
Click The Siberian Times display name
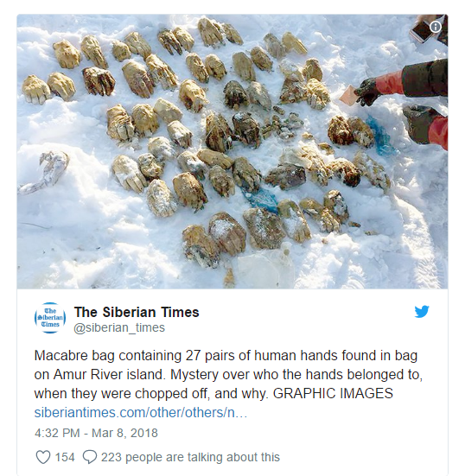click(x=137, y=312)
